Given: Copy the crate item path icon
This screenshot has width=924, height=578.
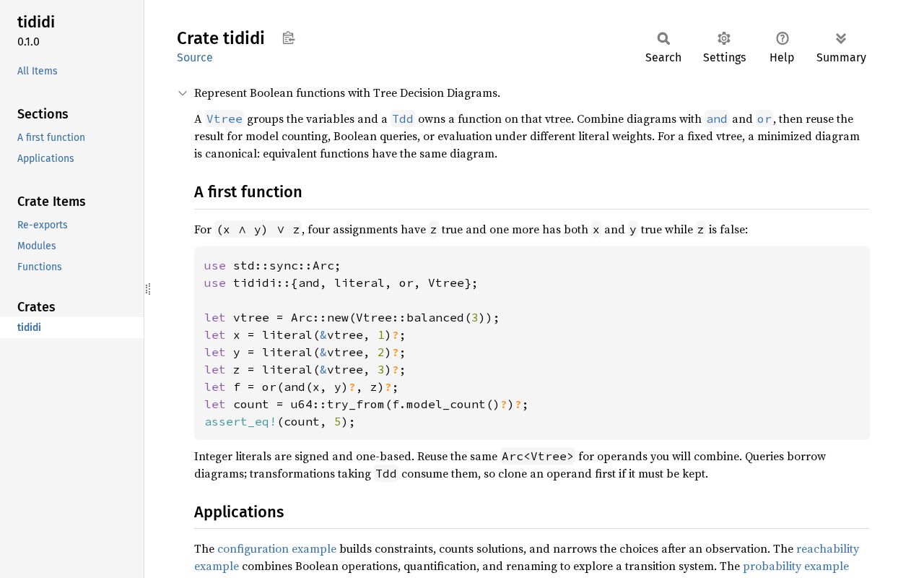Looking at the screenshot, I should click(289, 38).
